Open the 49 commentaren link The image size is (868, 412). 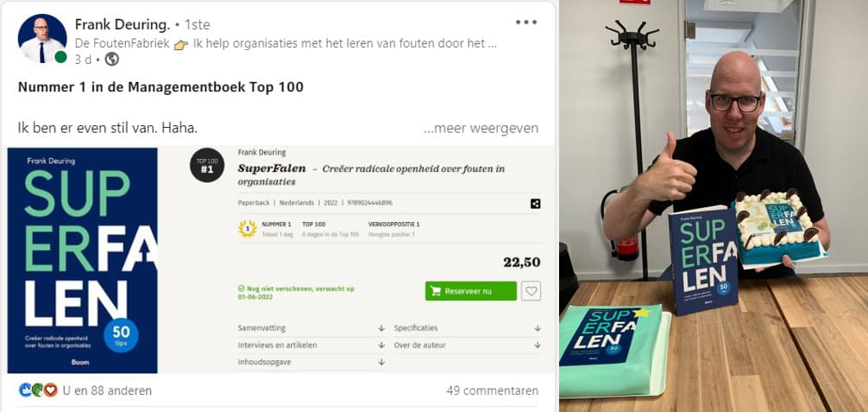pyautogui.click(x=492, y=390)
